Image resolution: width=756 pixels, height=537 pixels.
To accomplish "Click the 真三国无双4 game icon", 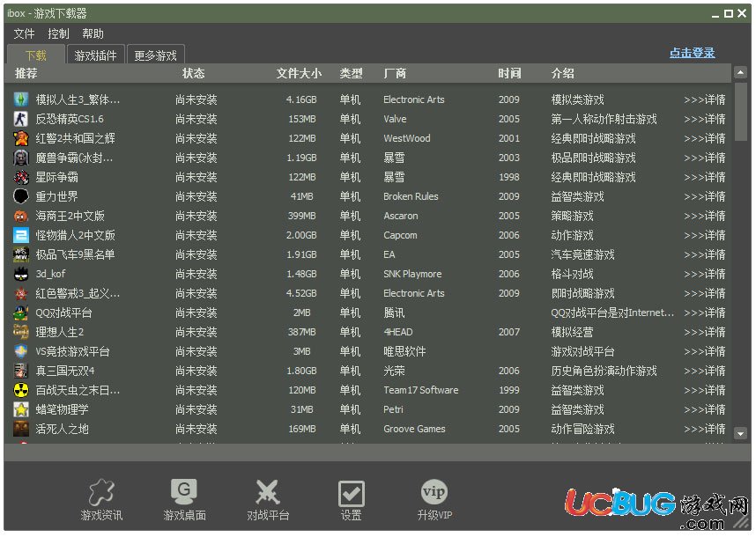I will click(x=21, y=371).
